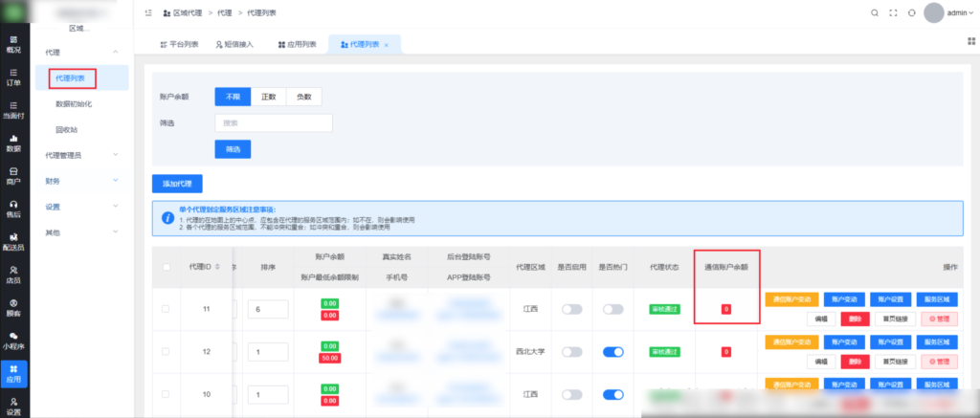Tick the select-all checkbox in table header
This screenshot has height=418, width=980.
(166, 267)
